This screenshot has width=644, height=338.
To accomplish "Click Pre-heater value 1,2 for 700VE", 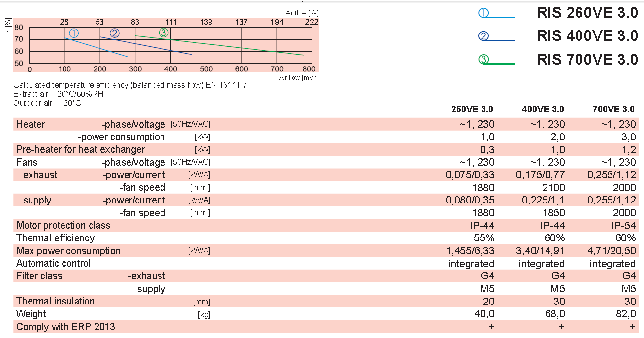I will point(629,149).
